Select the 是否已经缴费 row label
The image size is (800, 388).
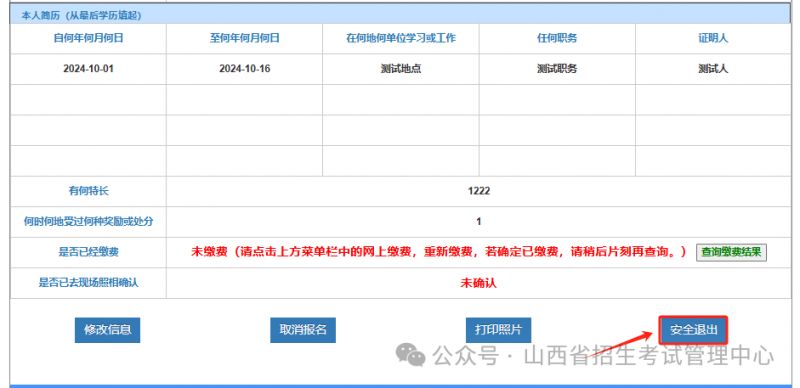pos(88,252)
